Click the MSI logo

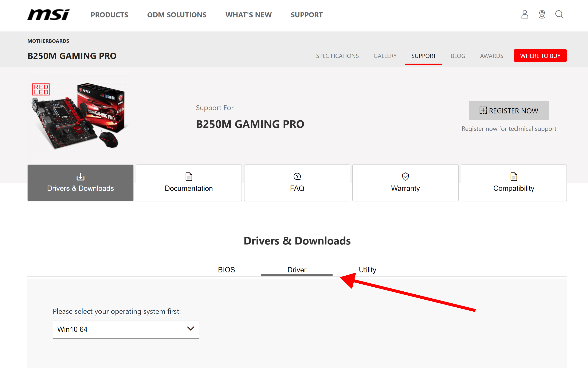click(x=48, y=15)
